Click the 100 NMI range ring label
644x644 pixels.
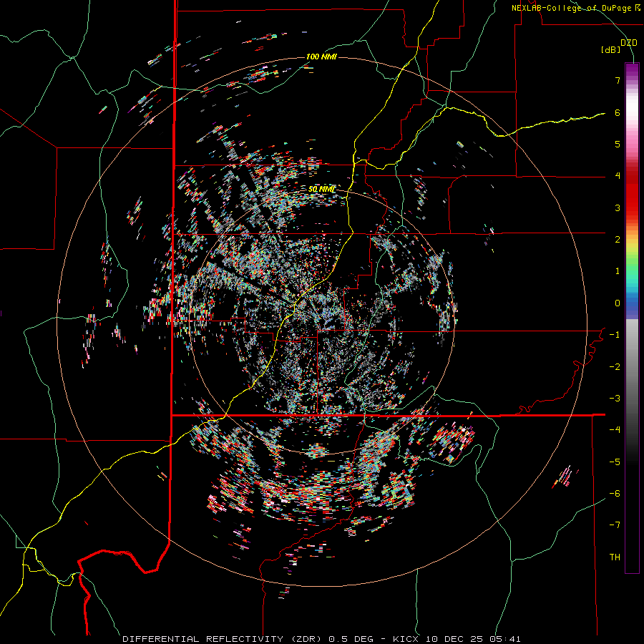pyautogui.click(x=321, y=57)
